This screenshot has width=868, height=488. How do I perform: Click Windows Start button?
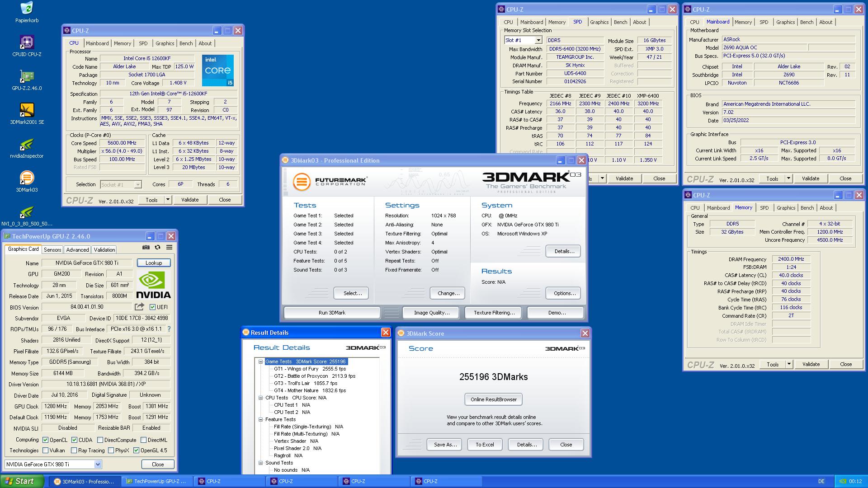click(x=22, y=481)
